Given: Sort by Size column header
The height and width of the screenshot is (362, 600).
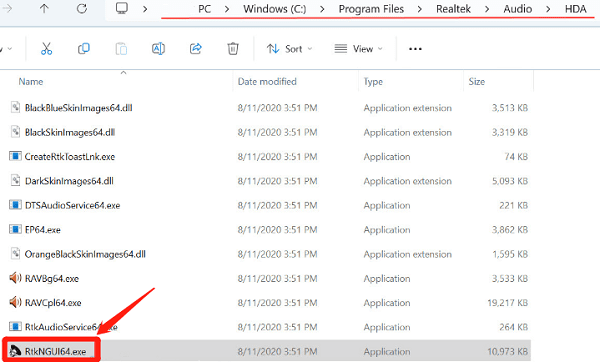Looking at the screenshot, I should 477,82.
